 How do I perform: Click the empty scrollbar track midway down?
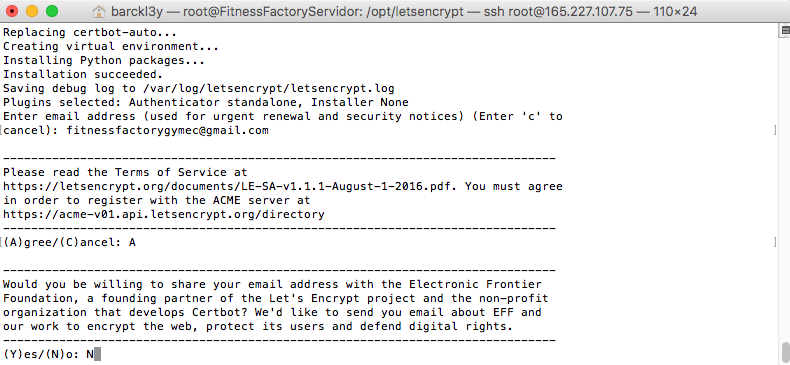point(785,189)
